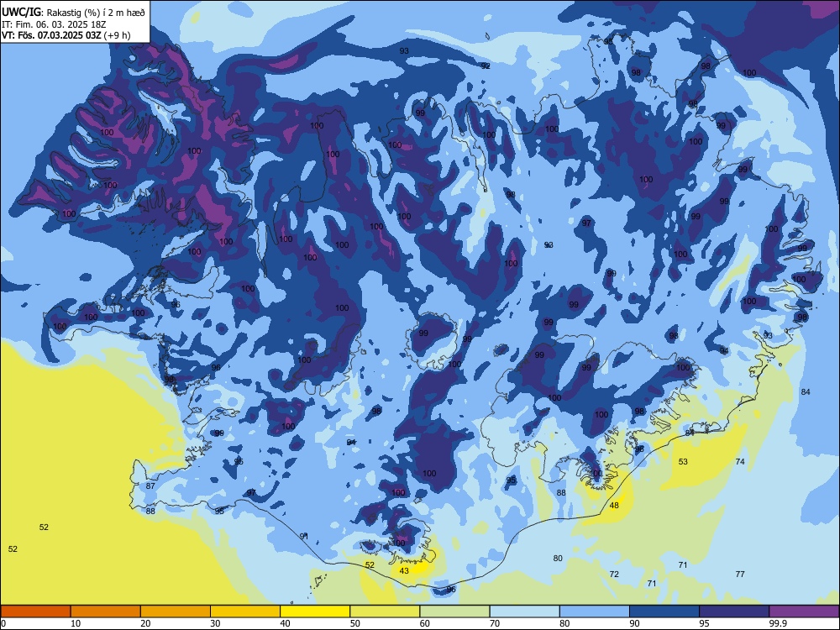The height and width of the screenshot is (630, 840).
Task: Select the 20–30 legend color band
Action: (x=176, y=612)
